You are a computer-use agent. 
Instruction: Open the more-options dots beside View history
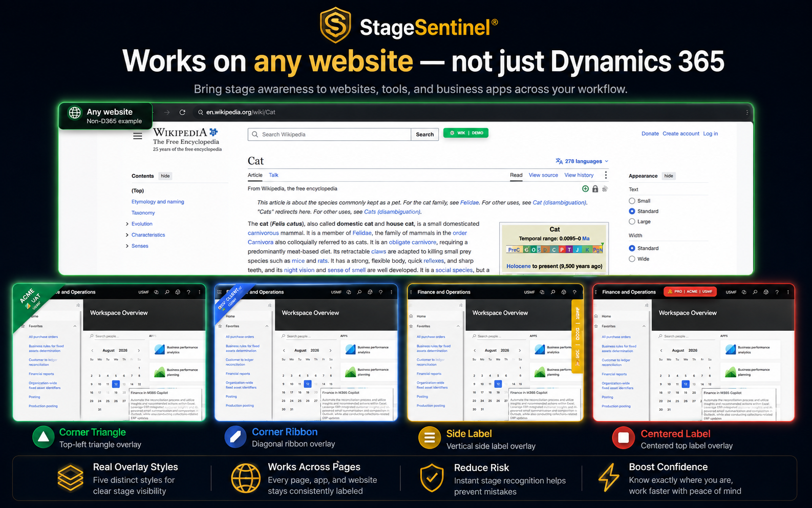click(x=606, y=175)
